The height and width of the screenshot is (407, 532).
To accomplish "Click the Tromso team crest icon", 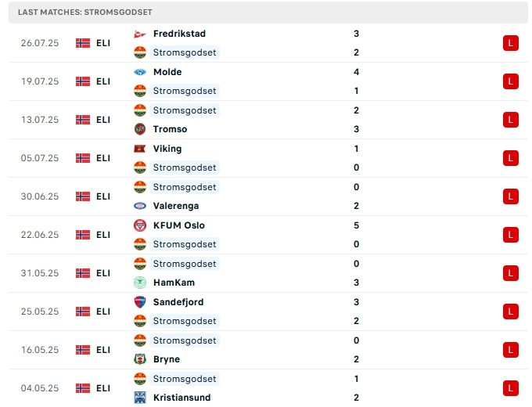I will pyautogui.click(x=140, y=129).
